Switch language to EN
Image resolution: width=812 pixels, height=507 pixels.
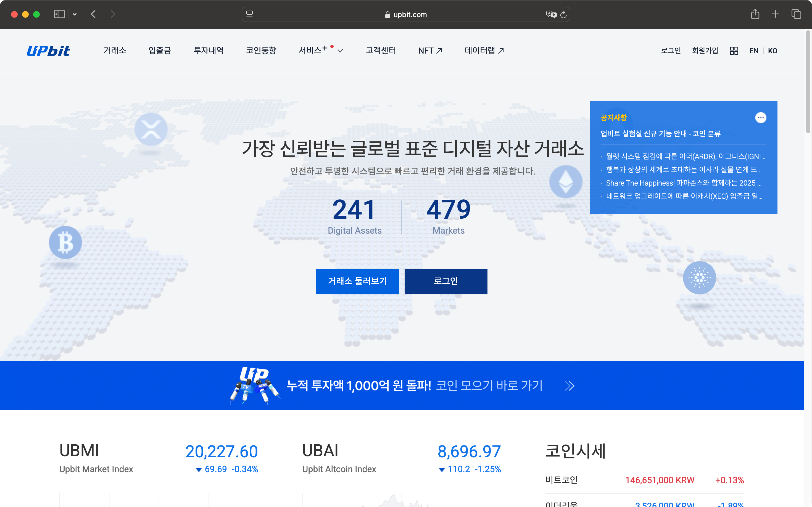[754, 51]
